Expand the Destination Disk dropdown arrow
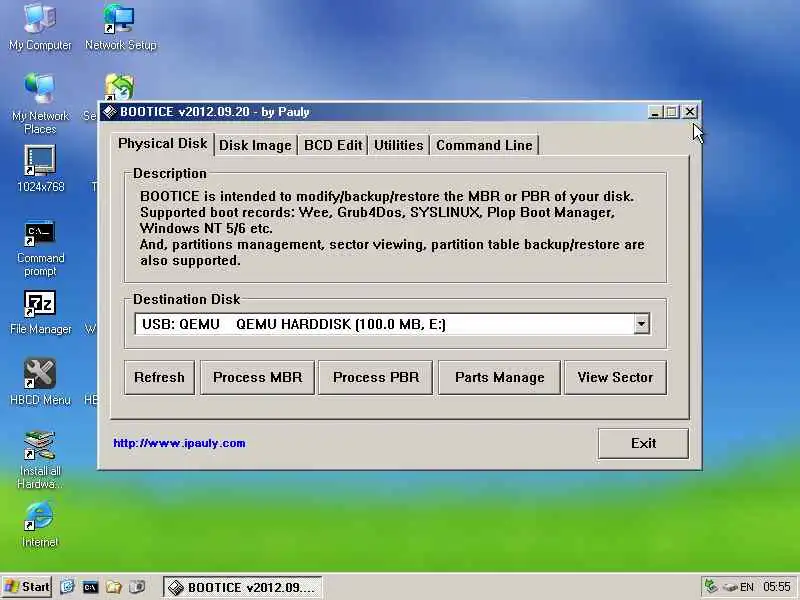 pos(641,324)
